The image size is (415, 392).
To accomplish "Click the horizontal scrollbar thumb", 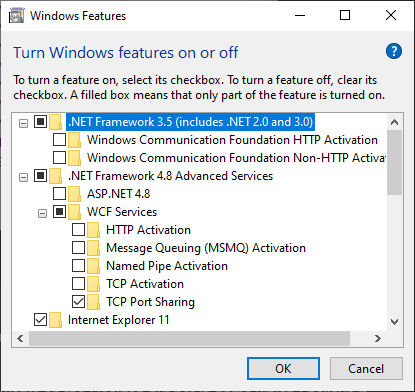I will point(189,339).
